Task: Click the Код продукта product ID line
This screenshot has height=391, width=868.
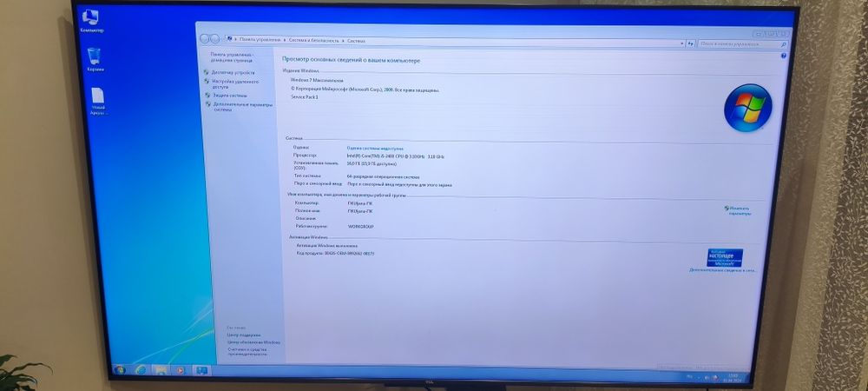Action: pos(335,253)
